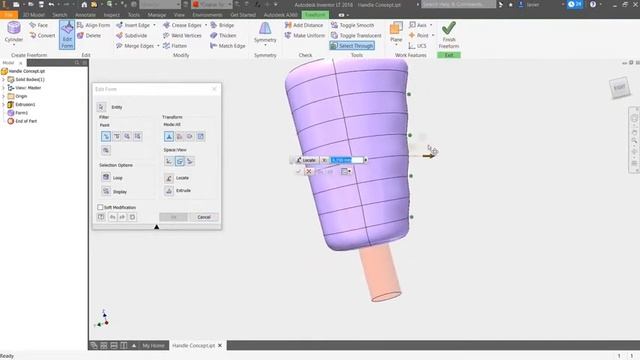Choose the Align Form command

93,25
